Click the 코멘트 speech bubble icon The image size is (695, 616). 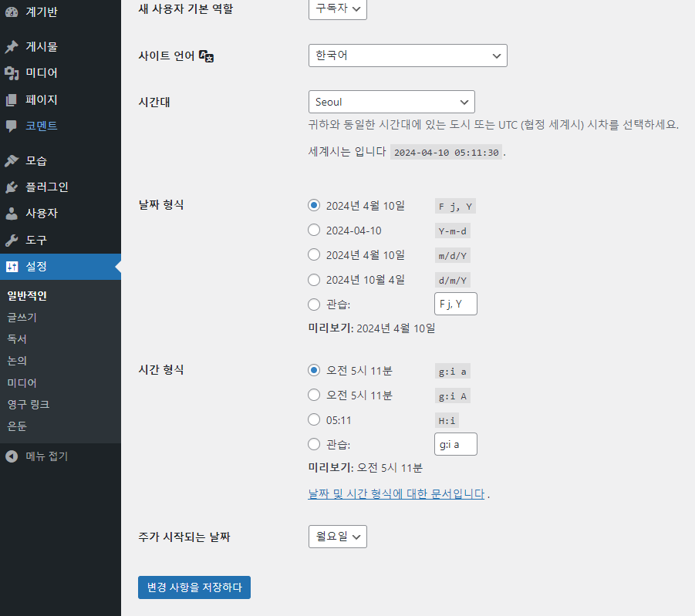[x=12, y=126]
